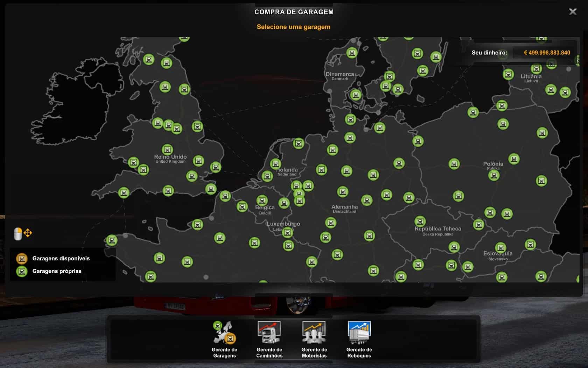Select the garage just below Luxemburgo label
588x368 pixels.
point(287,232)
